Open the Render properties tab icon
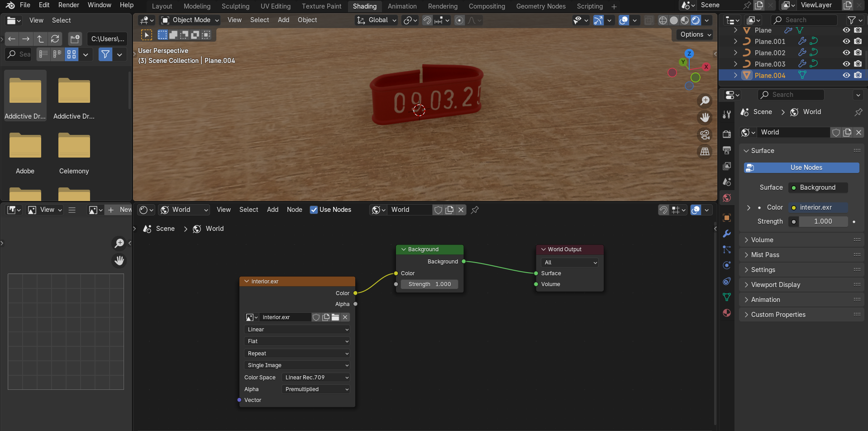This screenshot has height=431, width=868. [x=727, y=134]
